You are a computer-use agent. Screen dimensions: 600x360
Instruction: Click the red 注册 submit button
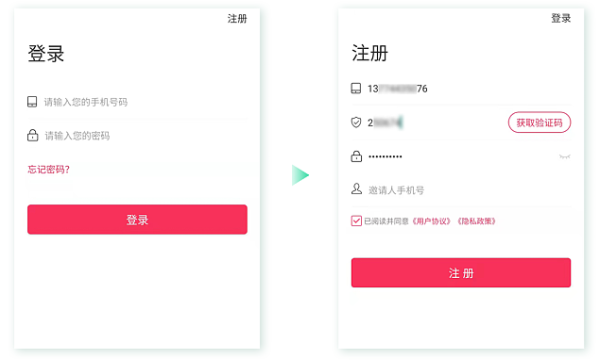(x=461, y=273)
